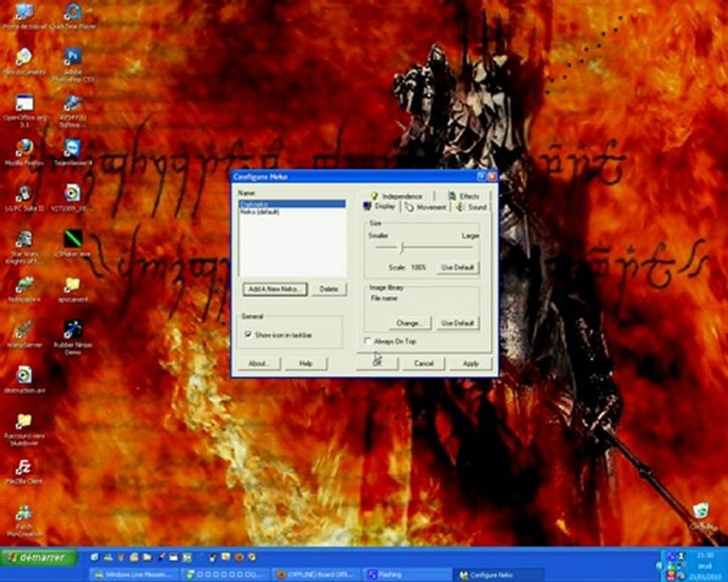Switch to (OFFLINE) Board taskbar button
This screenshot has height=582, width=728.
315,575
